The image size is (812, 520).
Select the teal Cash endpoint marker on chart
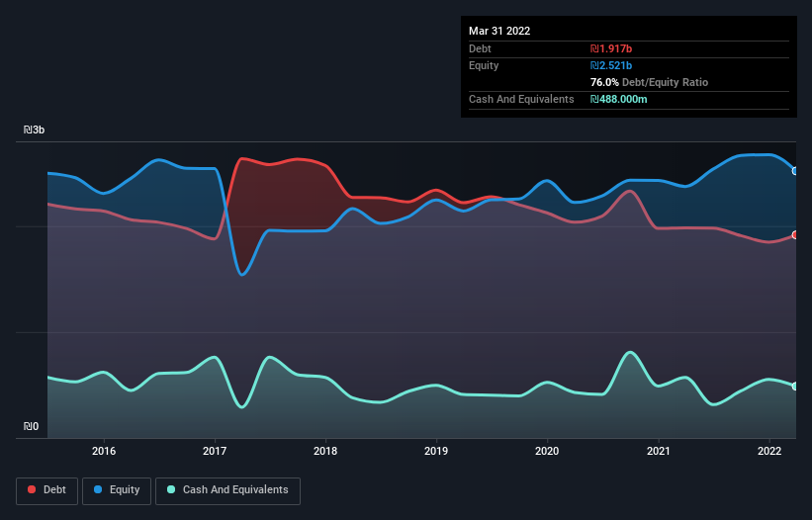click(795, 386)
